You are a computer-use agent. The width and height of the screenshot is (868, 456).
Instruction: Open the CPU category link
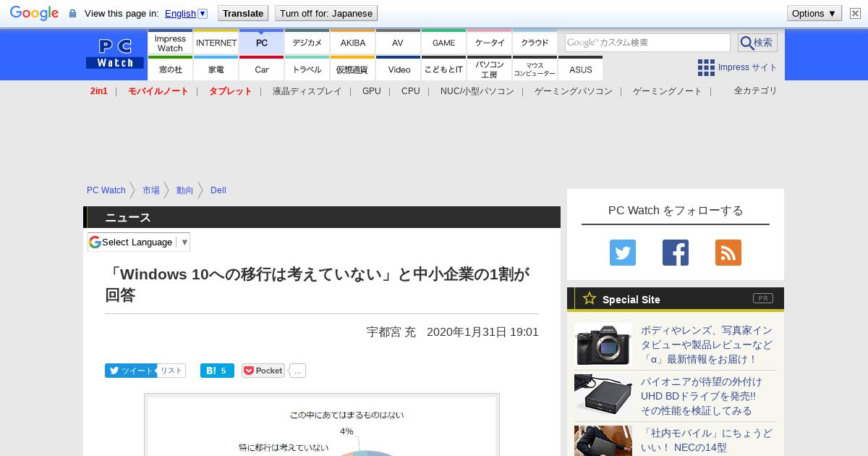point(411,91)
